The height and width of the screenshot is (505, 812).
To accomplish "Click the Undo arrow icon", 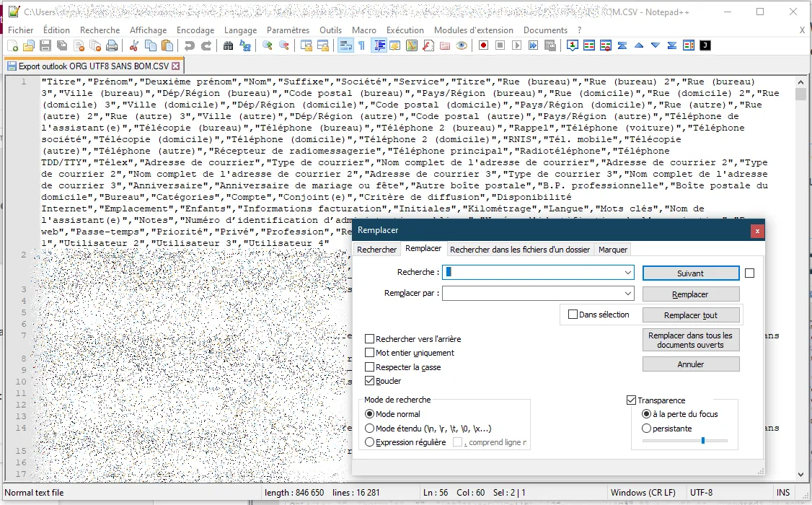I will coord(190,45).
